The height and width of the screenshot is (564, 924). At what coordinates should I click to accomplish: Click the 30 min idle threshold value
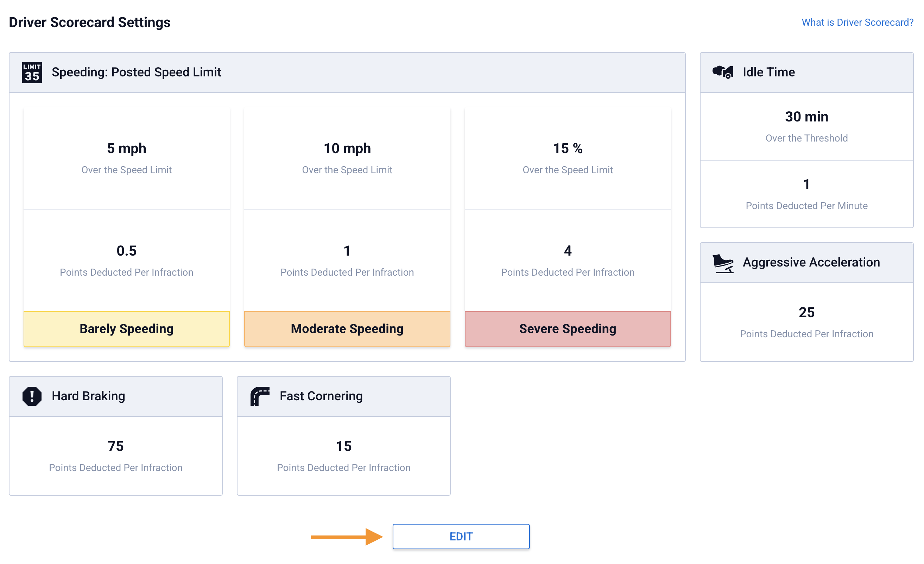click(806, 117)
